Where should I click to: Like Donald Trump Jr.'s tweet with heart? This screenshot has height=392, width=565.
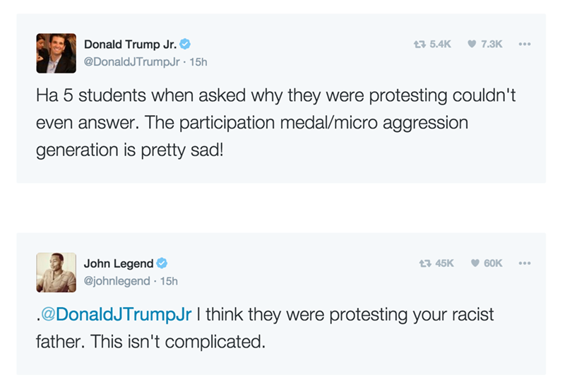point(472,44)
